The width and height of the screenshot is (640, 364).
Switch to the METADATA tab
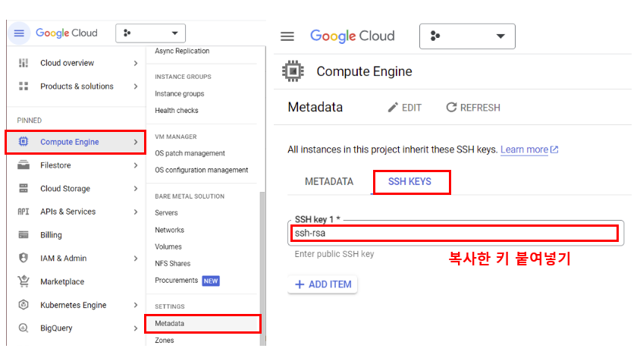329,181
